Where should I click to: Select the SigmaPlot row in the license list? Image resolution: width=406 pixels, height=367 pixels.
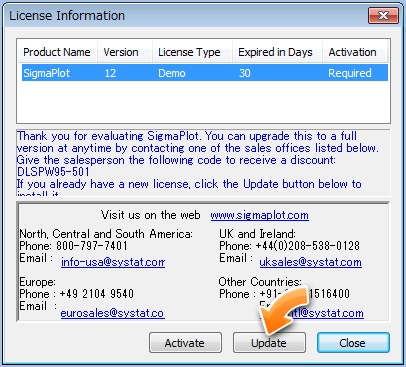pos(205,73)
